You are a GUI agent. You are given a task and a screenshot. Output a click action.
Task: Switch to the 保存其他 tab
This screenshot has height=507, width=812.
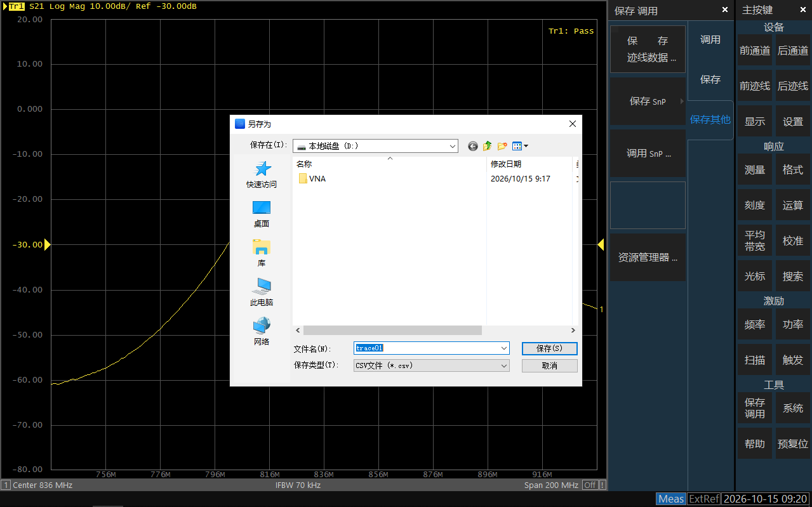[x=710, y=119]
